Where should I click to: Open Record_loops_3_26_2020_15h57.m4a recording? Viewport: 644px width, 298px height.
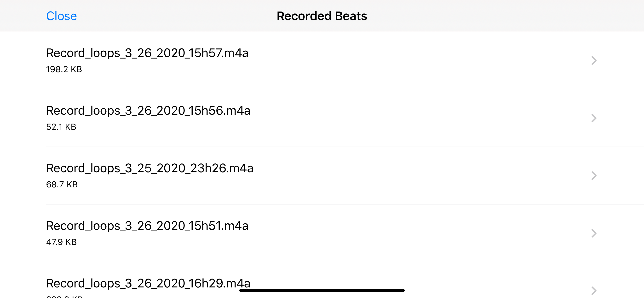click(x=148, y=53)
